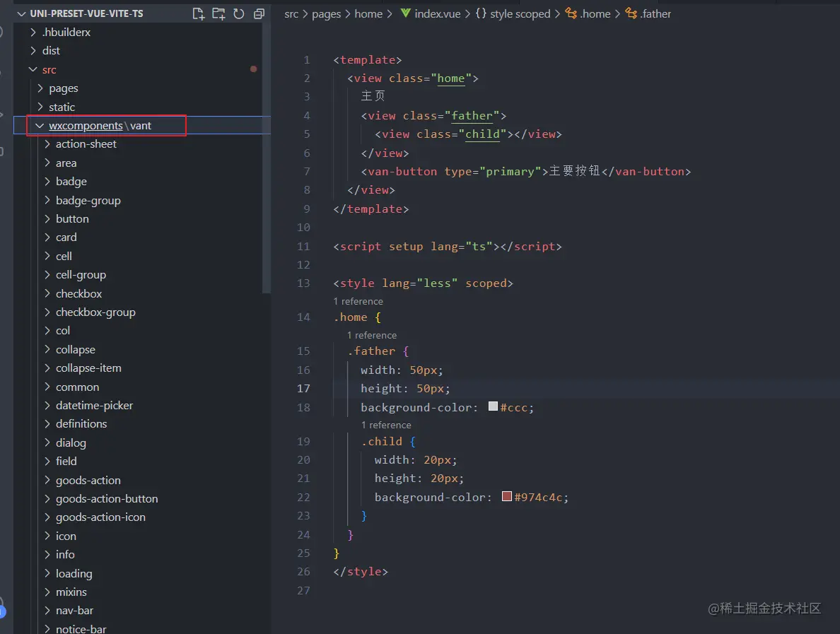840x634 pixels.
Task: Expand the action-sheet folder
Action: (47, 143)
